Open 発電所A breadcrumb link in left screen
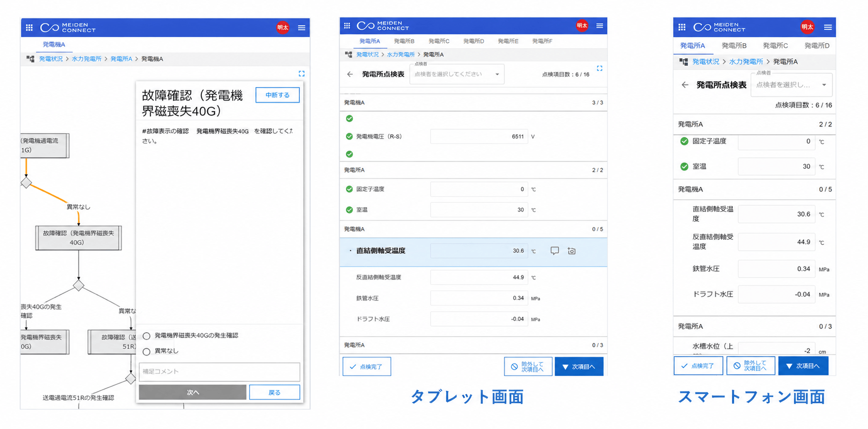 click(121, 59)
